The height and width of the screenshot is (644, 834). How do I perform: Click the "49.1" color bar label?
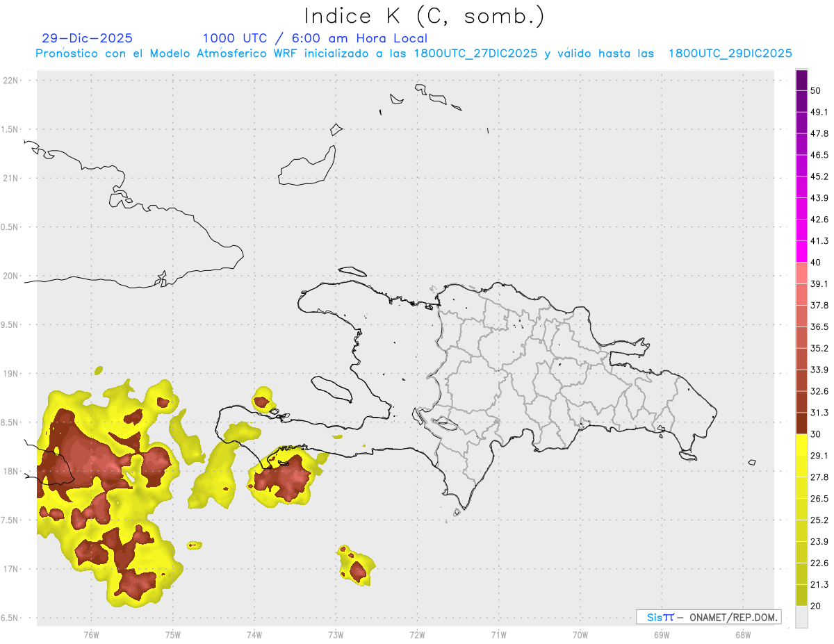click(819, 112)
